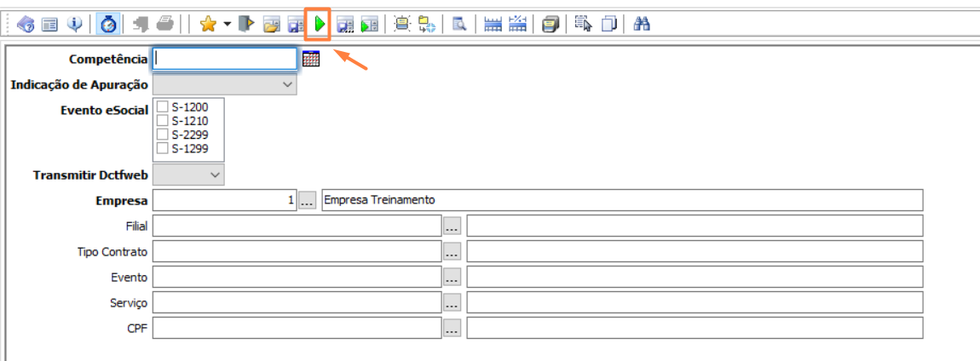980x361 pixels.
Task: Click the clock timer toolbar icon
Action: coord(108,25)
